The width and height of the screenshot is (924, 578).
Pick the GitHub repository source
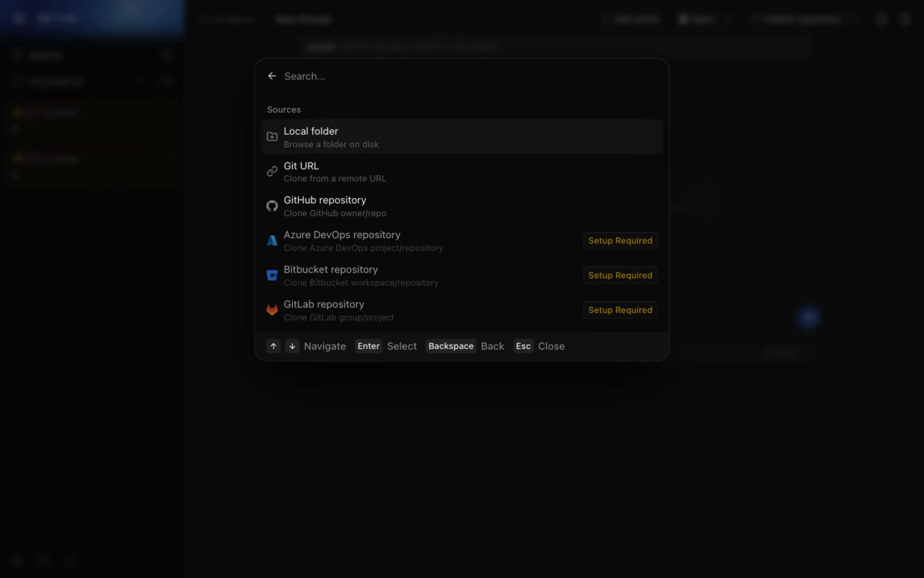[462, 206]
